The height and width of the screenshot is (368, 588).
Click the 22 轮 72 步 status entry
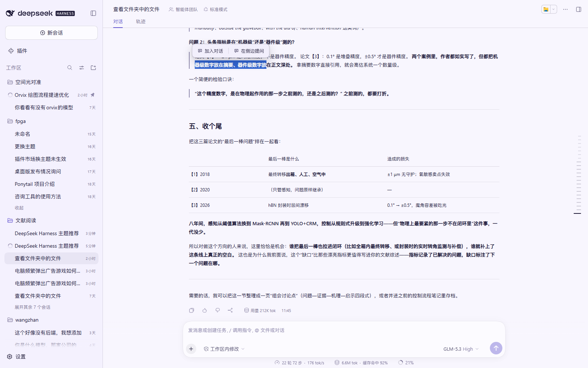300,363
